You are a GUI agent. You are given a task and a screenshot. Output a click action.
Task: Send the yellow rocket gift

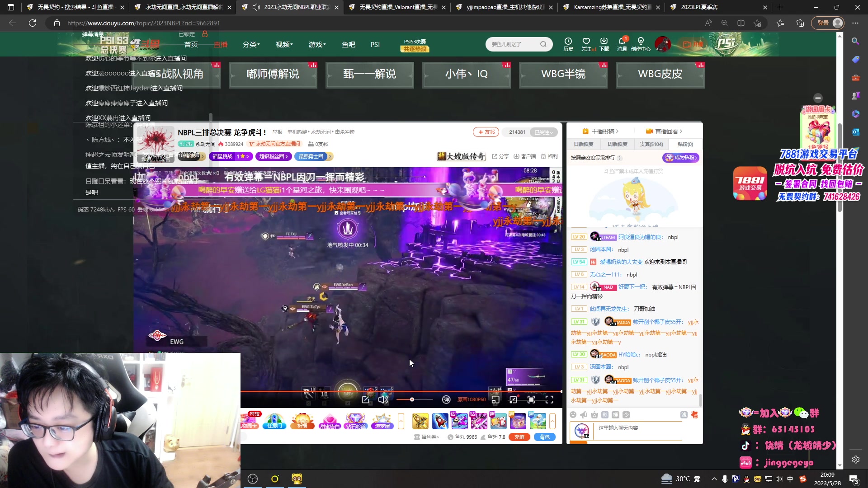tap(420, 421)
